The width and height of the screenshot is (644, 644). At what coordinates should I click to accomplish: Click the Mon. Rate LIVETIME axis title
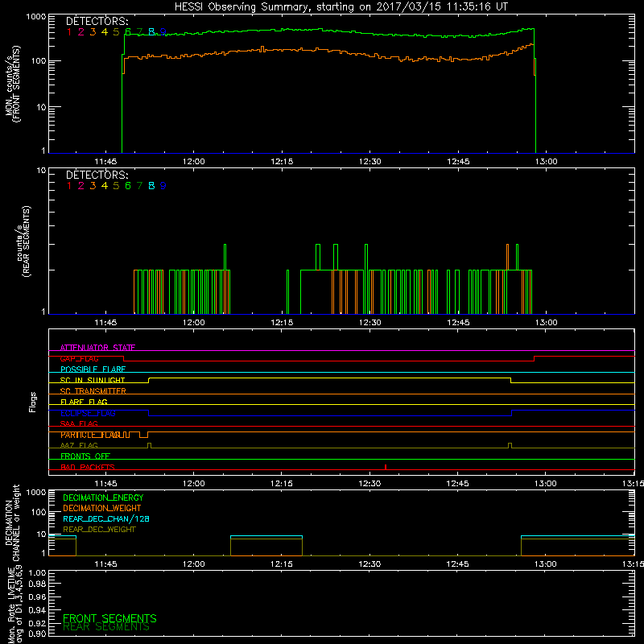(14, 605)
